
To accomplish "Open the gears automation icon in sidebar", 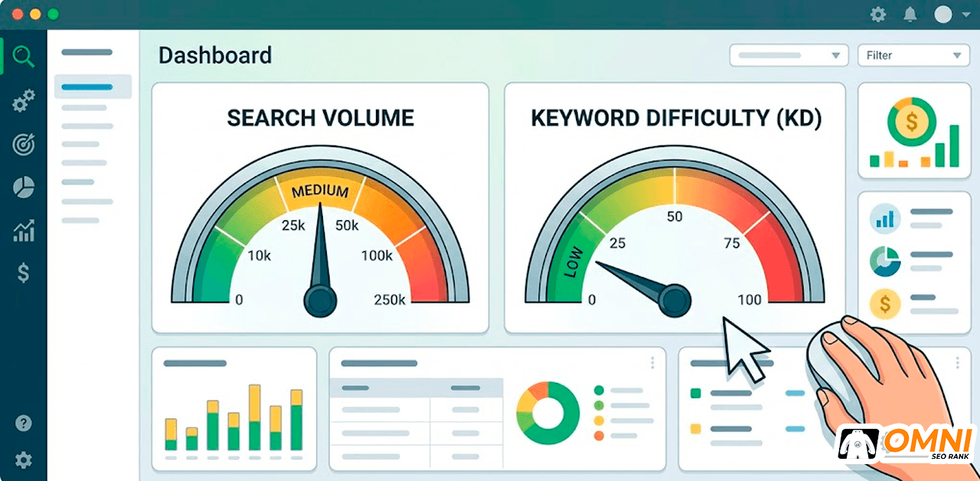I will 24,101.
